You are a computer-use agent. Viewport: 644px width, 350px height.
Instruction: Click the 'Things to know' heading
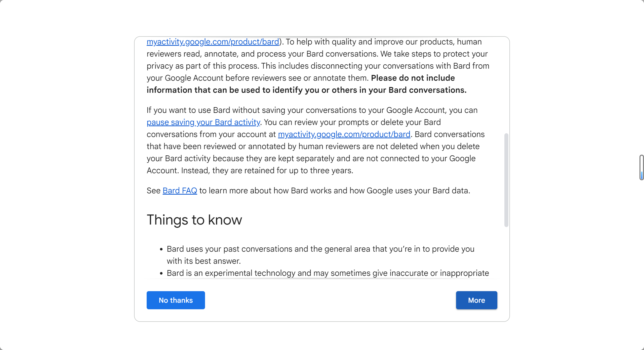tap(194, 220)
